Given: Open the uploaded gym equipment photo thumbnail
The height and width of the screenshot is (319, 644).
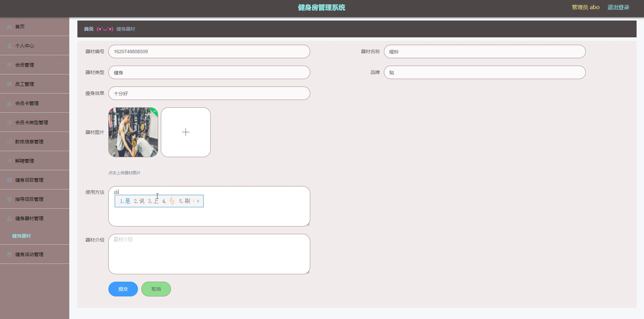Looking at the screenshot, I should (x=133, y=132).
